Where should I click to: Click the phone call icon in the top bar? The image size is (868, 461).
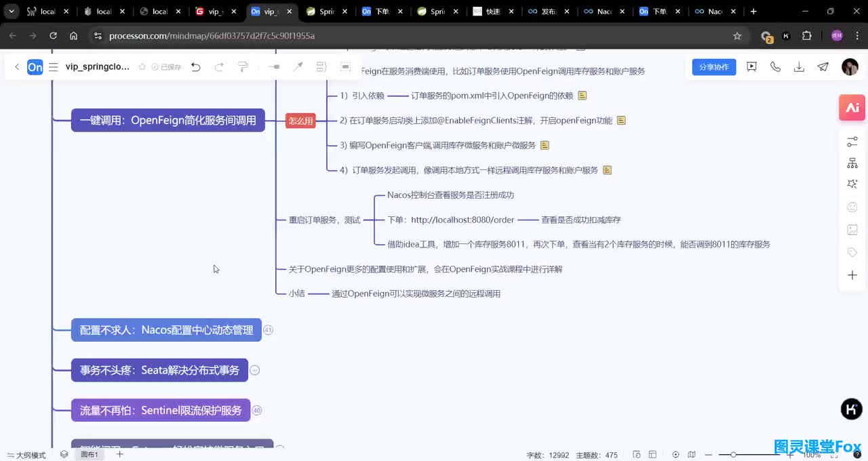(x=775, y=66)
